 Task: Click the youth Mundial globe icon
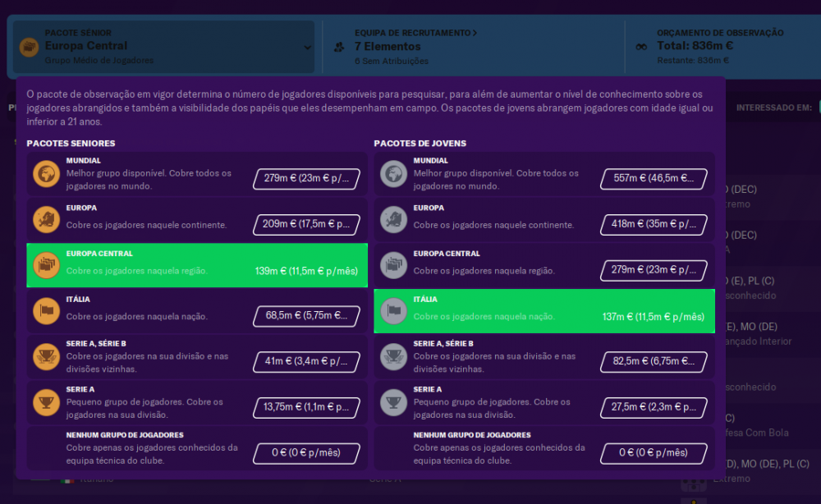click(393, 174)
